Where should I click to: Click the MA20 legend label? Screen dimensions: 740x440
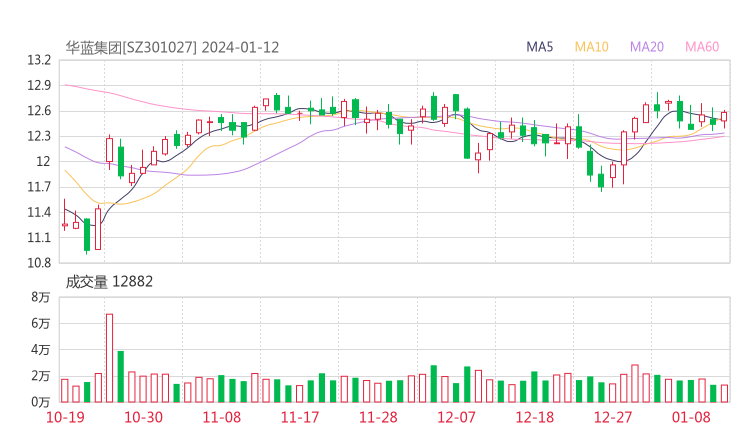647,47
